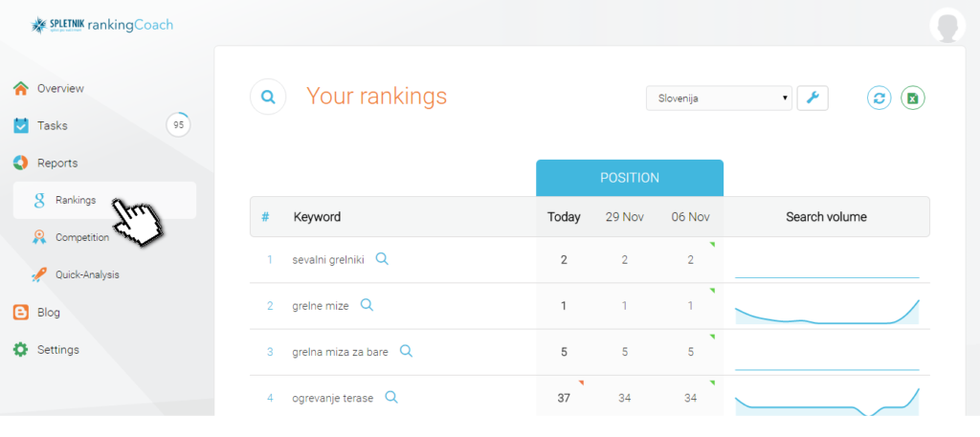Screen dimensions: 980x437
Task: Click the 29 Nov column header
Action: pos(624,217)
